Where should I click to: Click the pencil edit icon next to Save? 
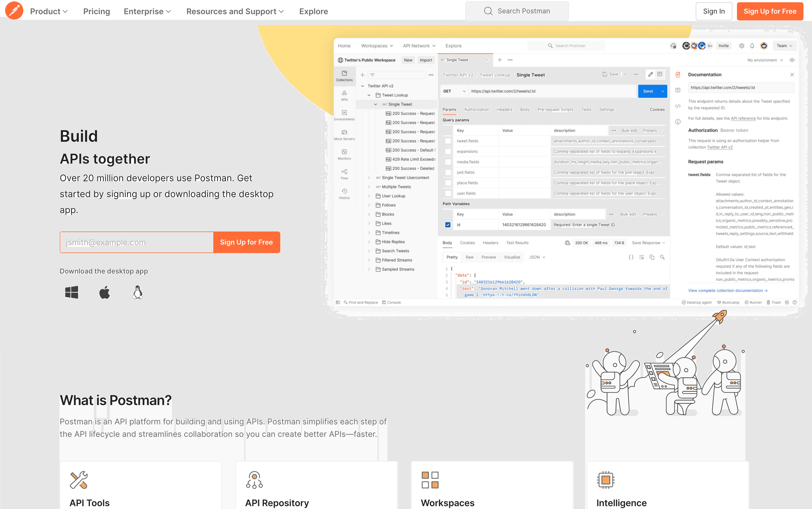(650, 74)
